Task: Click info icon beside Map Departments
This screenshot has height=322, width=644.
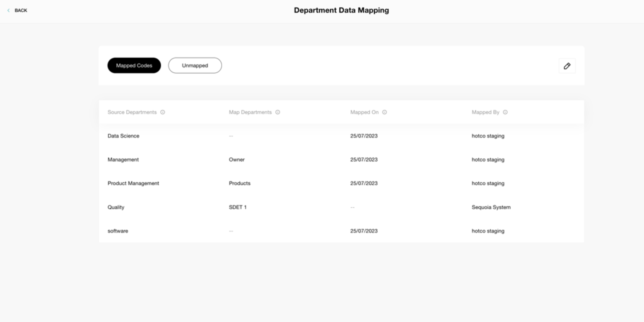Action: point(277,112)
